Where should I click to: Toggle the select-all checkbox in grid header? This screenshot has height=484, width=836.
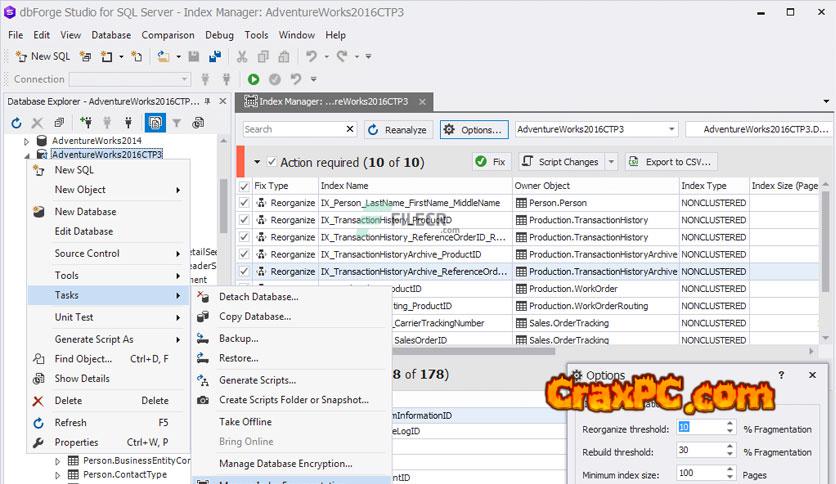[245, 186]
